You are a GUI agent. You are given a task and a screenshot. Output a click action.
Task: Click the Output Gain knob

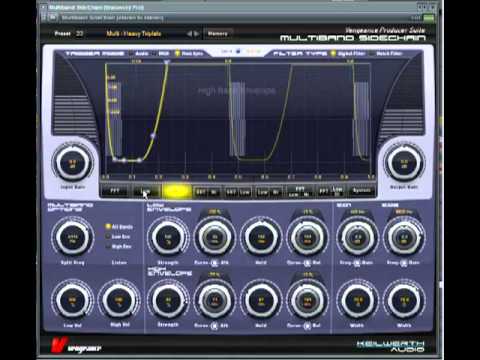[x=404, y=163]
